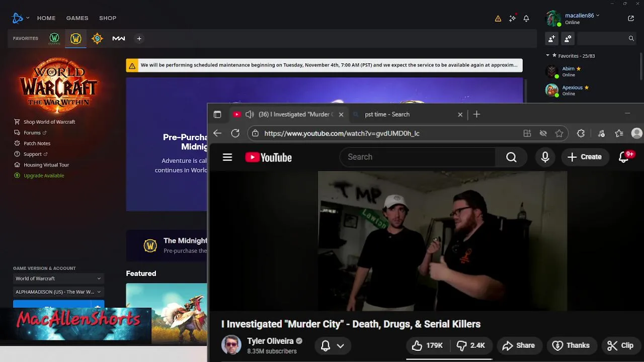Select Hearthstone icon in favorites bar

click(97, 38)
